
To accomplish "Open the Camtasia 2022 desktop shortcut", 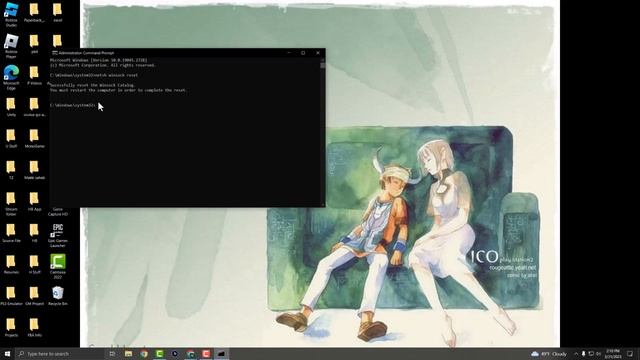I will tap(58, 267).
